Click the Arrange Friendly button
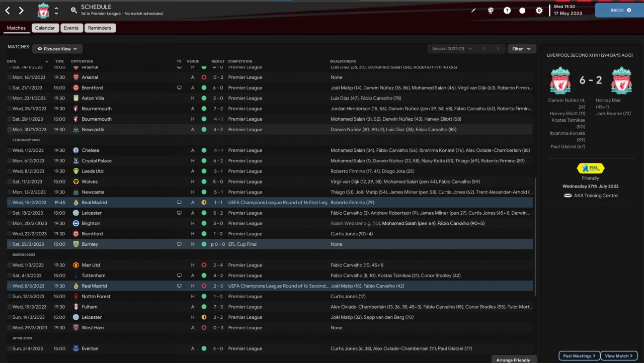Screen dimensions: 644x363 click(513, 359)
